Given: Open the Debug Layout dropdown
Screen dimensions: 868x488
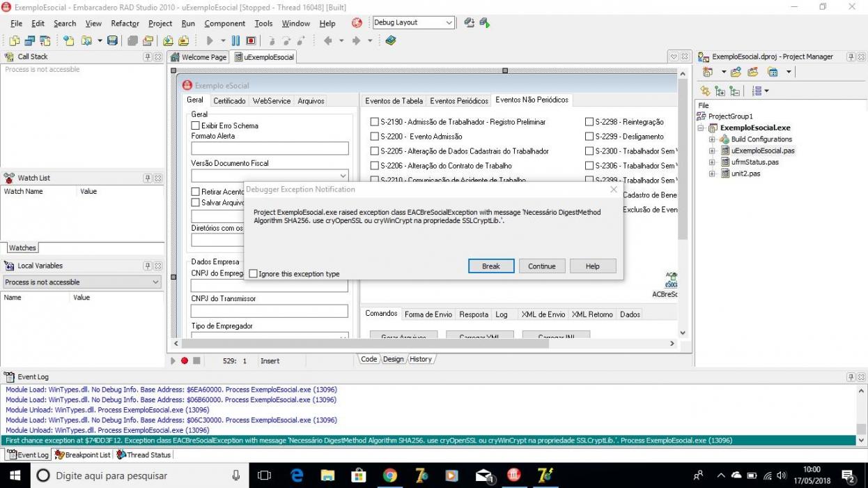Looking at the screenshot, I should pos(449,23).
